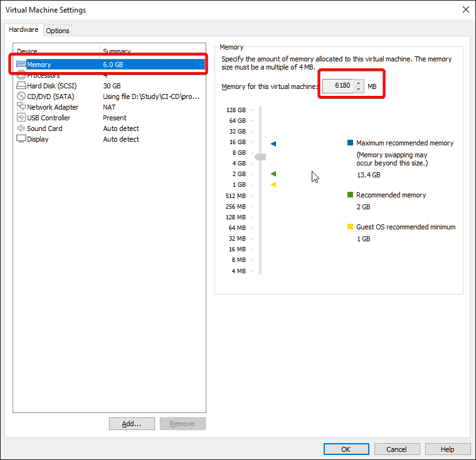
Task: Select the CD/DVD (SATA) drive icon
Action: pyautogui.click(x=21, y=97)
